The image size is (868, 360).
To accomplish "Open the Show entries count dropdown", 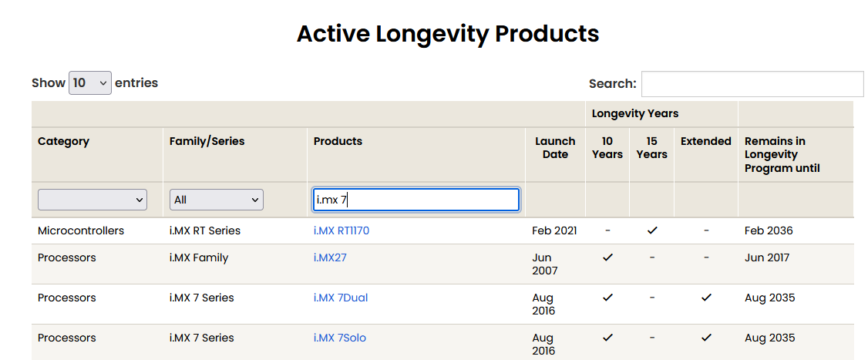I will 89,83.
